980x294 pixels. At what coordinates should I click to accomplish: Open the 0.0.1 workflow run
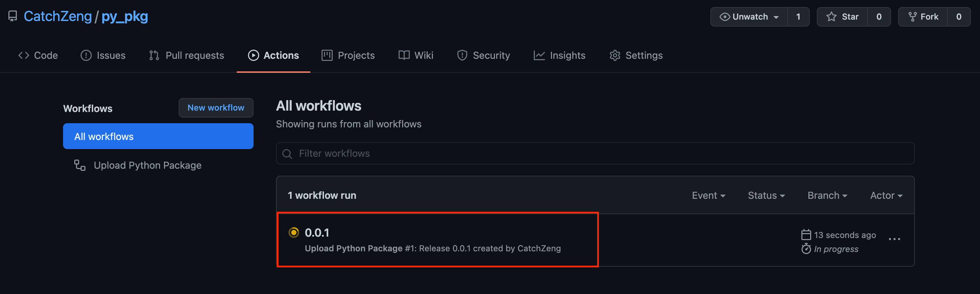[317, 232]
